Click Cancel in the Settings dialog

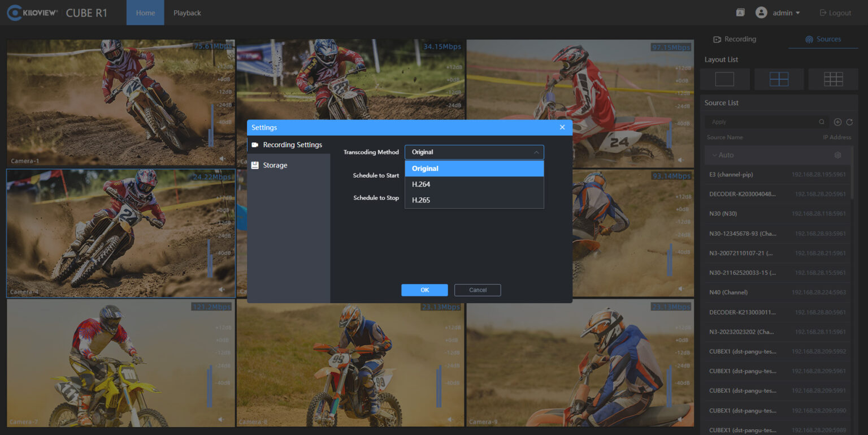478,290
